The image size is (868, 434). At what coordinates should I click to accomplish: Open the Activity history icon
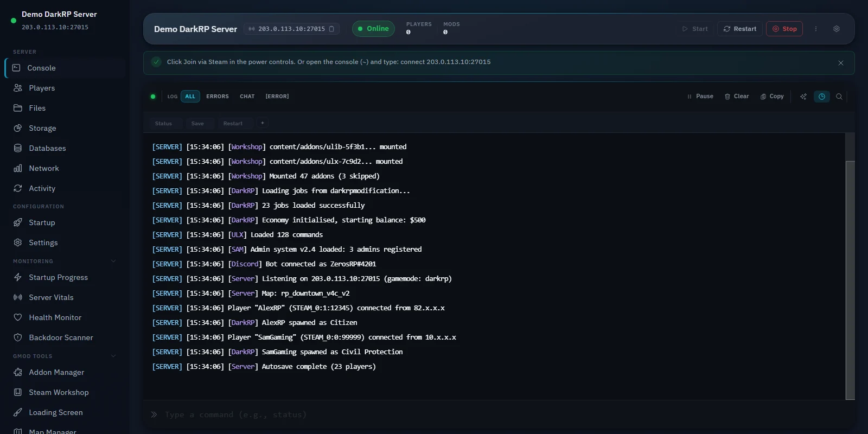[x=18, y=188]
